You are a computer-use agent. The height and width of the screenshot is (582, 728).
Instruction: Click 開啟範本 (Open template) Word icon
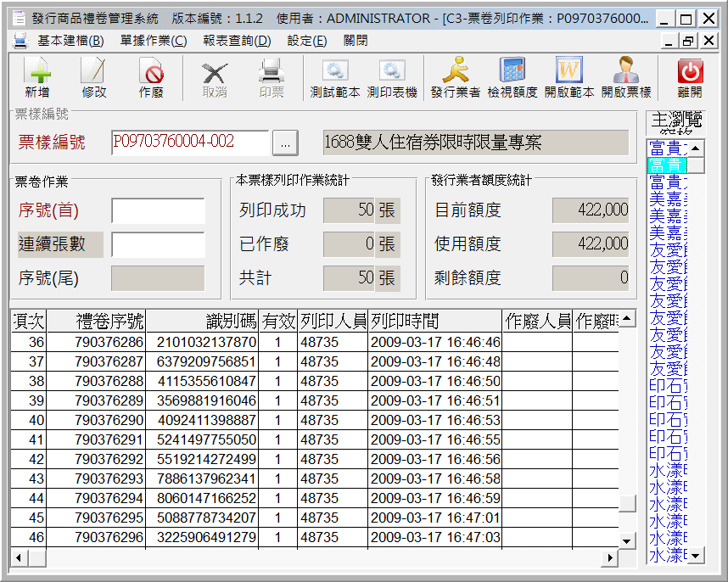click(x=569, y=77)
